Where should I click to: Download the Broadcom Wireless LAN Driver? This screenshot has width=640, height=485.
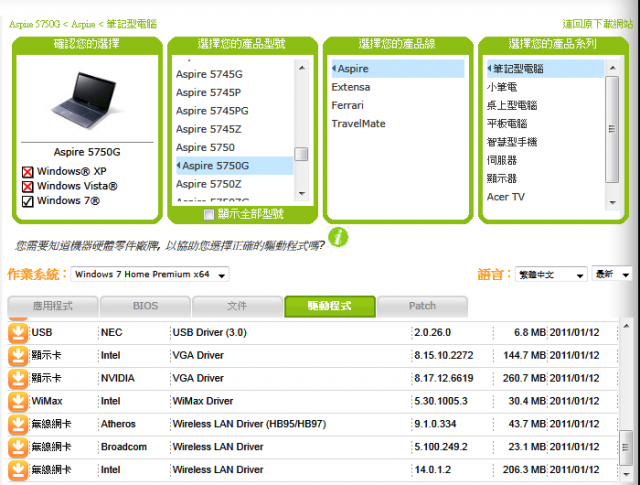[x=18, y=447]
